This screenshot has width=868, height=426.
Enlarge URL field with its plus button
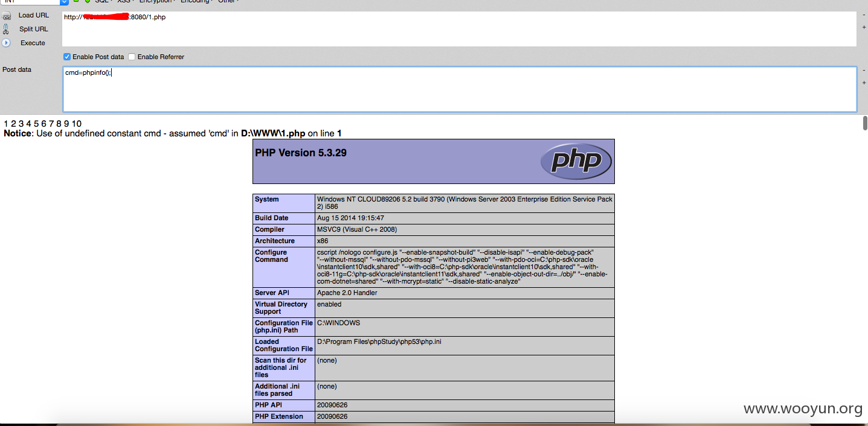864,27
